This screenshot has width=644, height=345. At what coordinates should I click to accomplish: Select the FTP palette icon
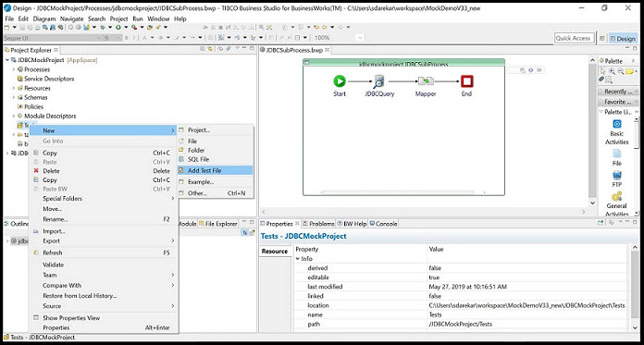(x=617, y=176)
